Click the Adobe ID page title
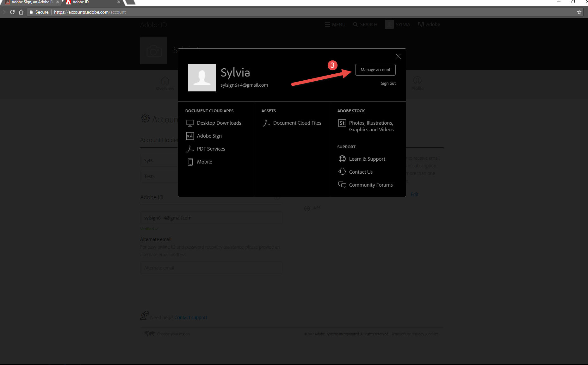588x365 pixels. (153, 25)
